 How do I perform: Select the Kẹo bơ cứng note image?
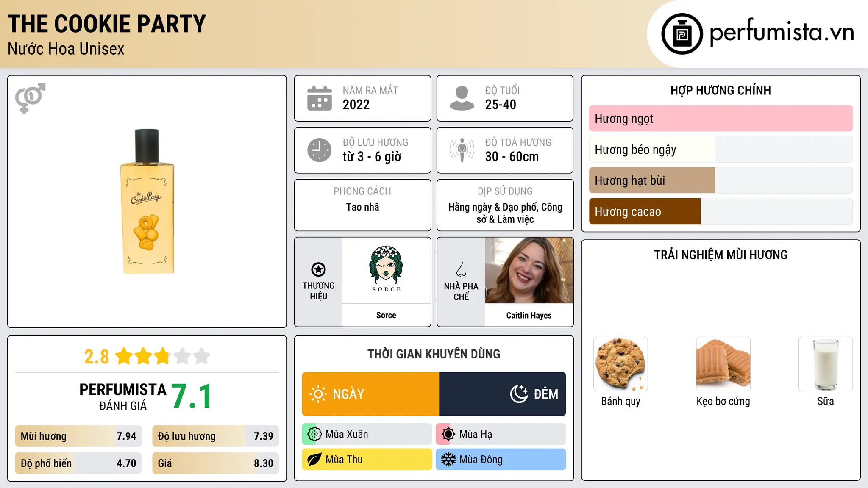point(723,364)
